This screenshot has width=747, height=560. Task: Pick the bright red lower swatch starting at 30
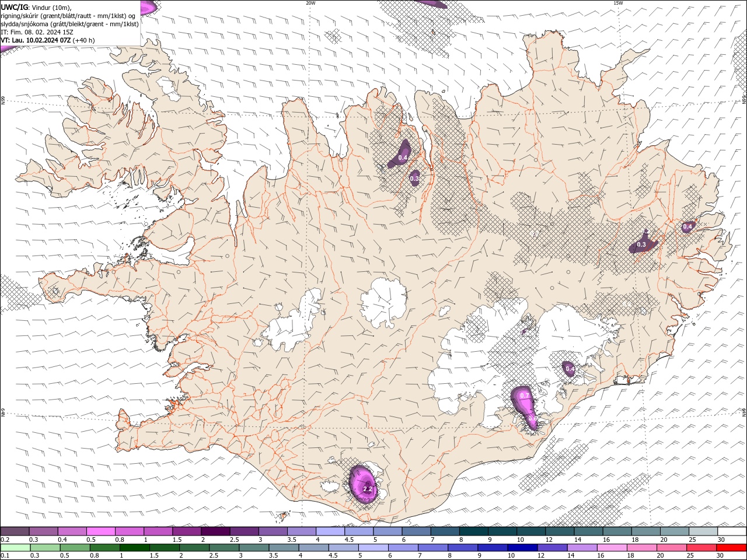[731, 548]
